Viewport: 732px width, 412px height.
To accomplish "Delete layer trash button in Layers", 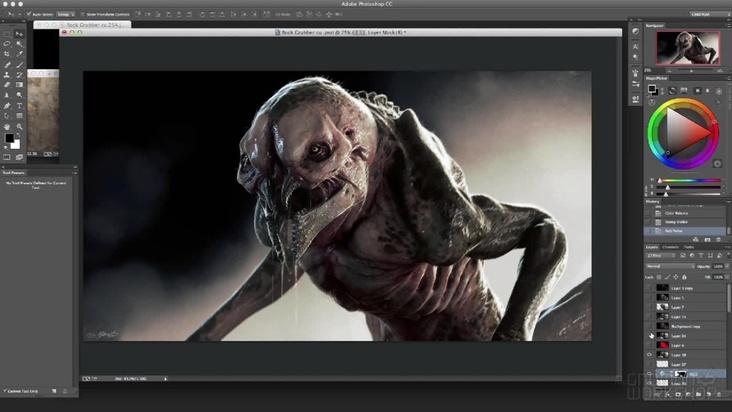I will (719, 394).
